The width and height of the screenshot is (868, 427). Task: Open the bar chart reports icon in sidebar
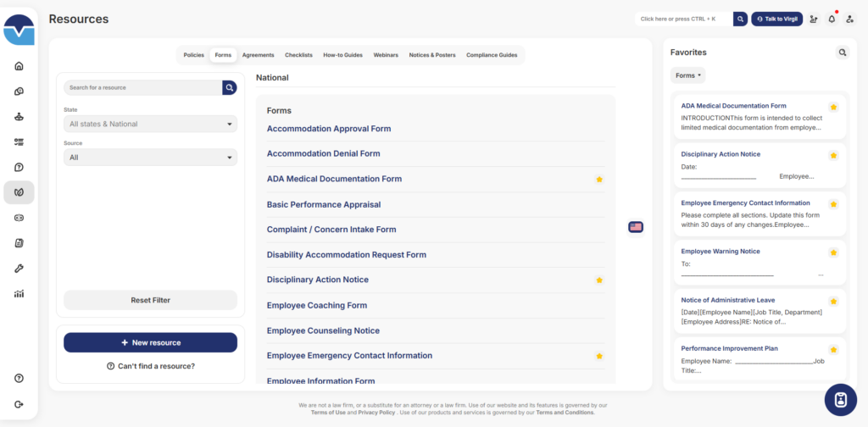(19, 294)
